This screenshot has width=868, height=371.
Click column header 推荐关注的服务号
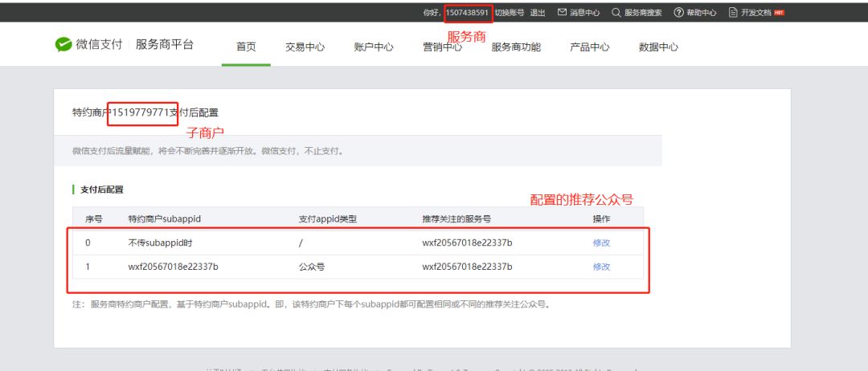tap(457, 219)
